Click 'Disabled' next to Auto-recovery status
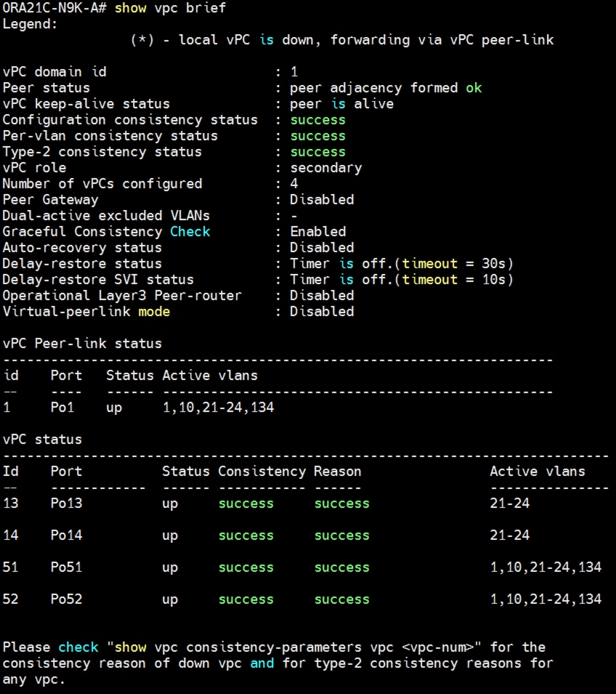Image resolution: width=616 pixels, height=694 pixels. tap(322, 248)
